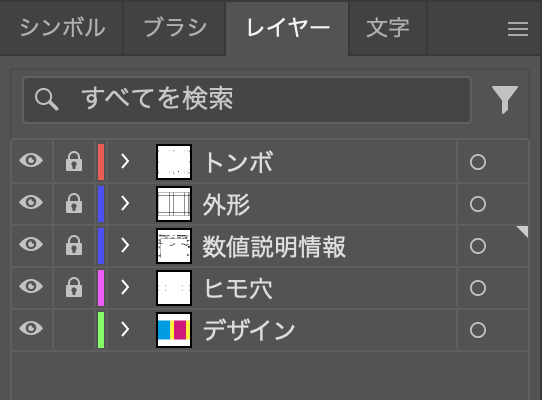Image resolution: width=542 pixels, height=400 pixels.
Task: Toggle visibility of the デザイン layer
Action: point(31,328)
